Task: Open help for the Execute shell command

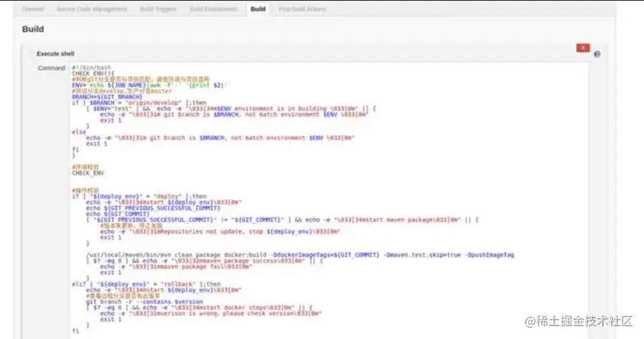Action: pos(597,54)
